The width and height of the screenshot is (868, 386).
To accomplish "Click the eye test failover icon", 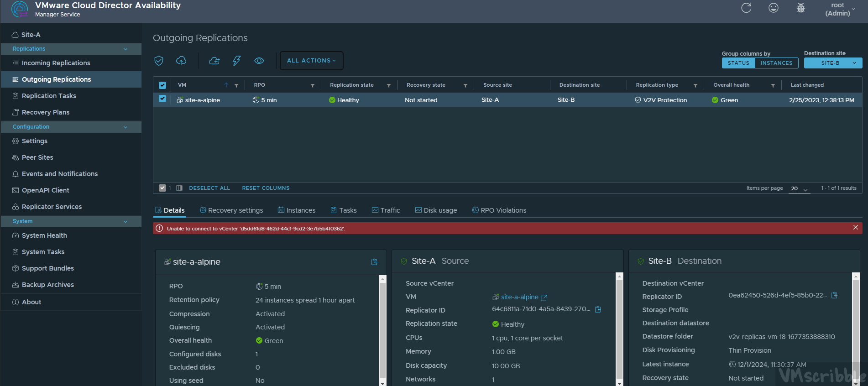I will coord(259,61).
